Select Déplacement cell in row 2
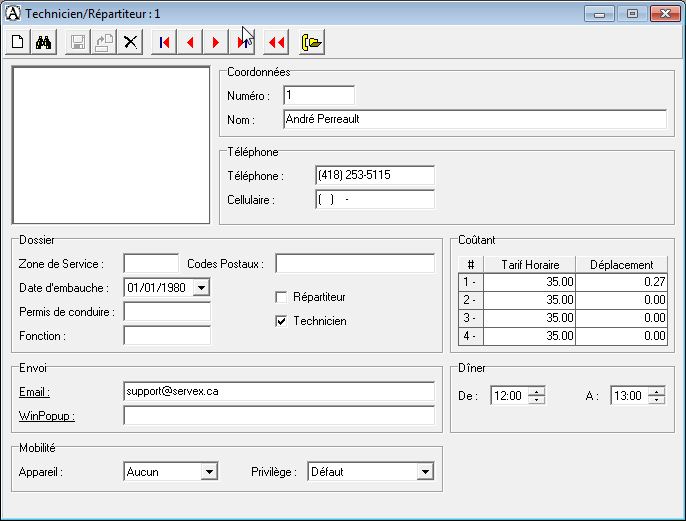 click(622, 300)
